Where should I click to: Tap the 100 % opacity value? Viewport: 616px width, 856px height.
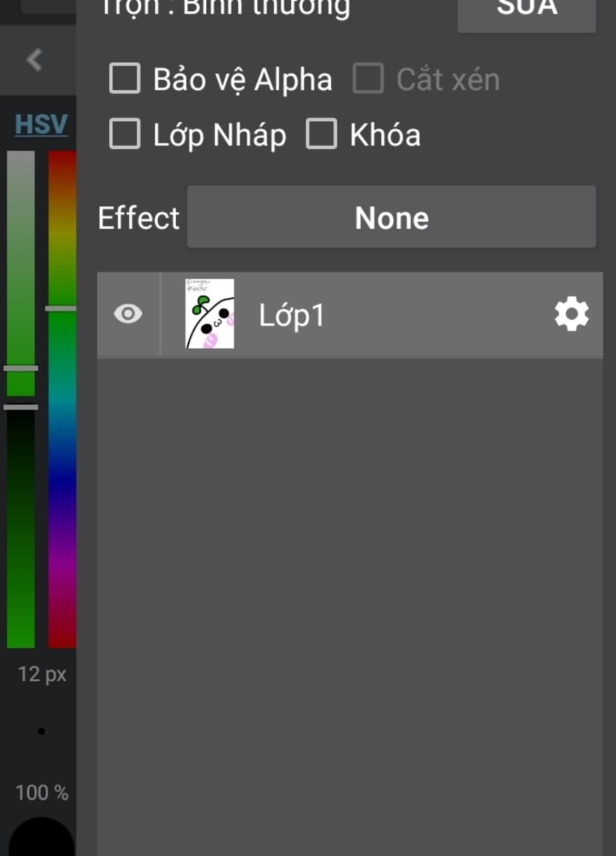tap(42, 792)
